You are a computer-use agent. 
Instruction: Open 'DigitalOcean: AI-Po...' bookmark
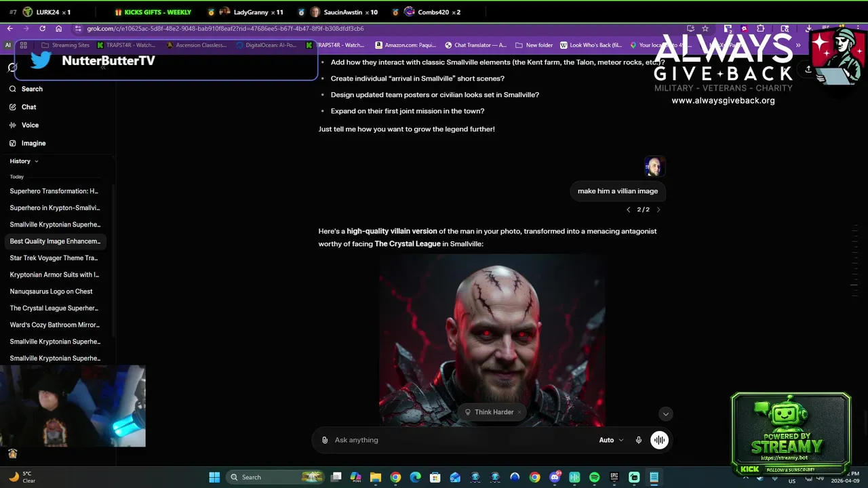pos(267,45)
